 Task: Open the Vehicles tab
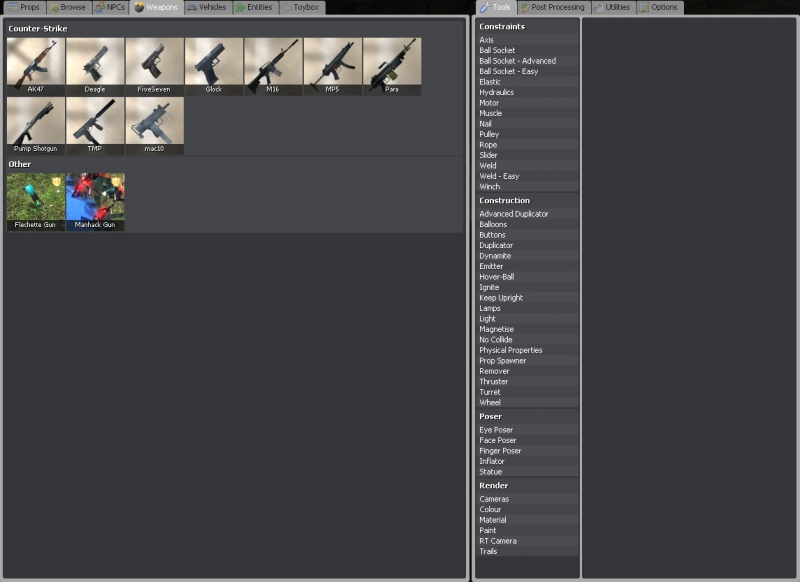pos(206,7)
